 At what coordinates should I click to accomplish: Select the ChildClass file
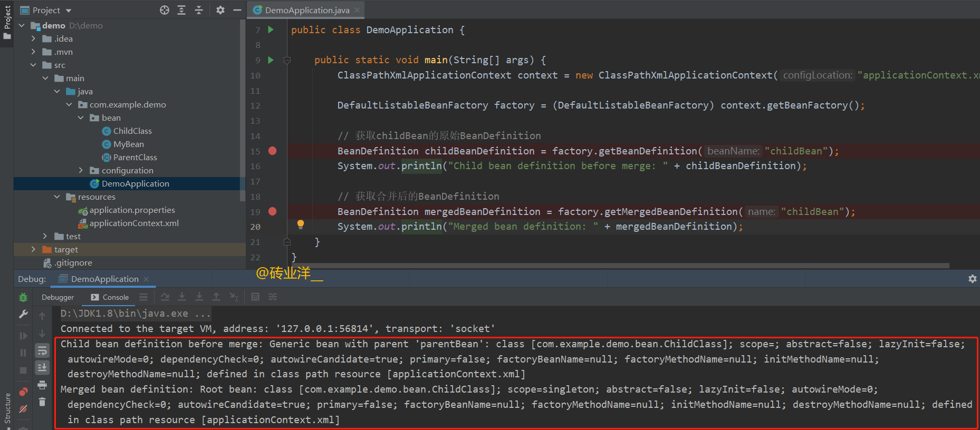[x=132, y=131]
